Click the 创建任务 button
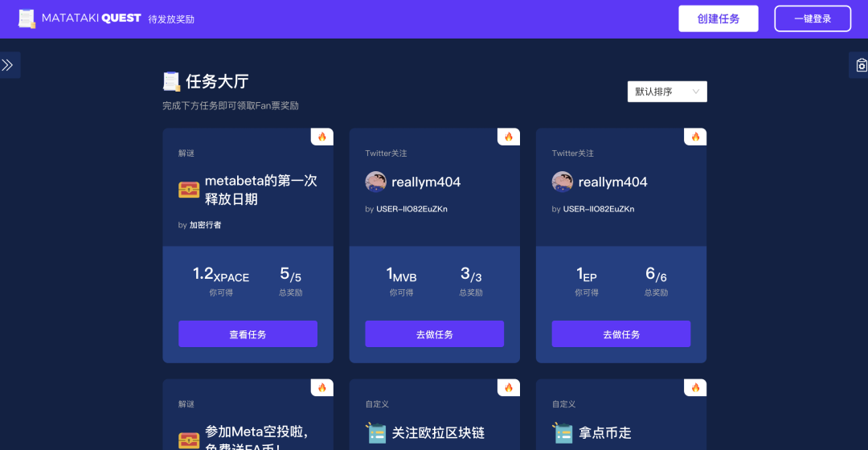This screenshot has width=868, height=450. [x=718, y=18]
